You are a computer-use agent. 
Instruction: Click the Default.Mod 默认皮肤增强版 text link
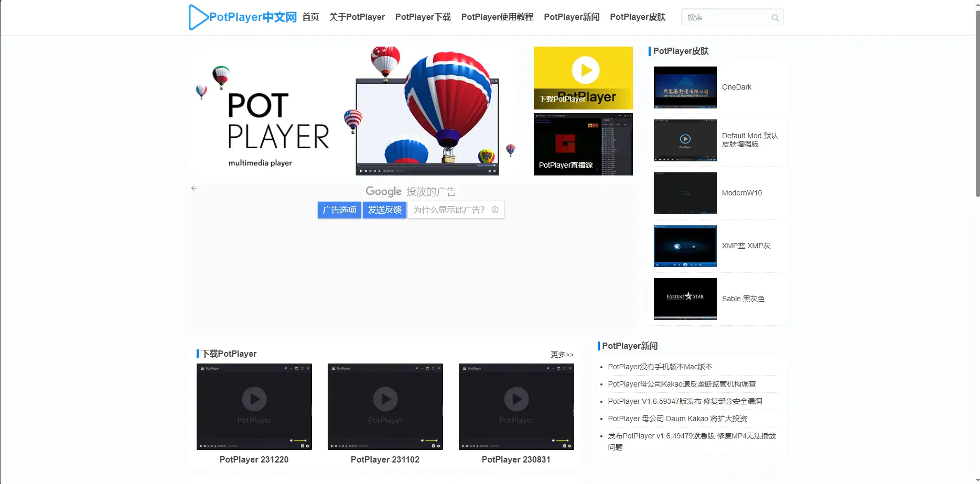(750, 140)
